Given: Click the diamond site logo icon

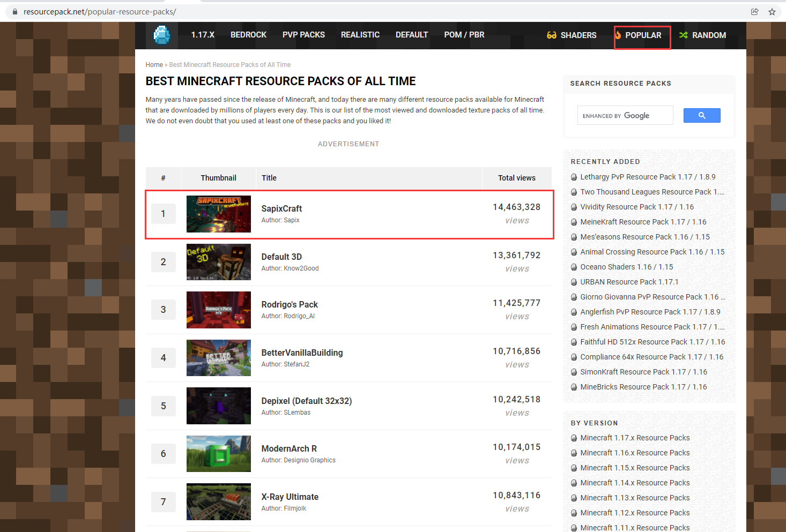Looking at the screenshot, I should coord(161,35).
